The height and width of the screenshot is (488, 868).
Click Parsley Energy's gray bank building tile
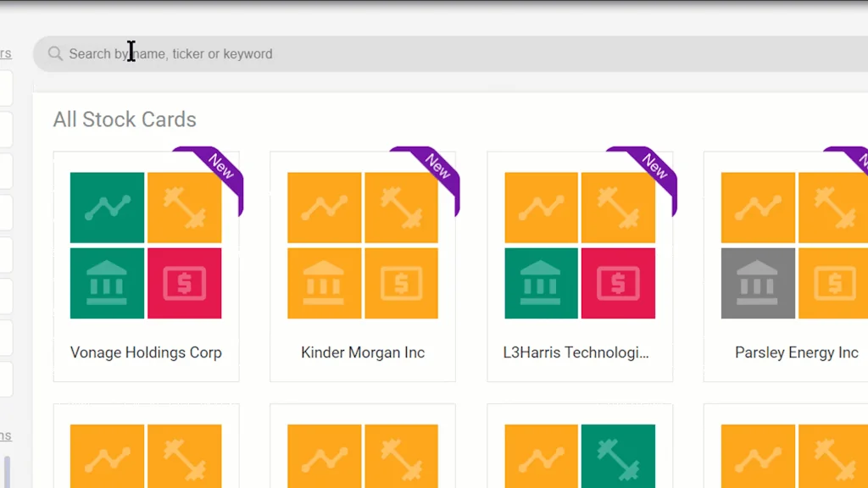tap(758, 283)
